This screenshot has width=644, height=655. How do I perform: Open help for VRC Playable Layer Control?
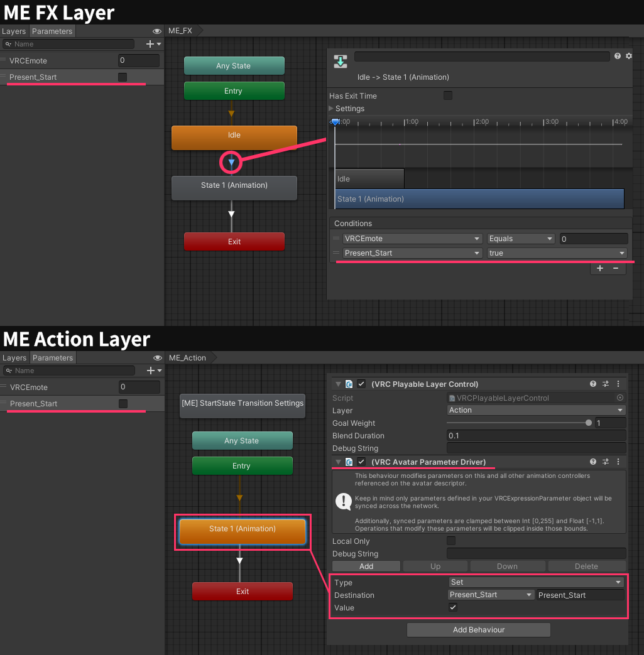(x=592, y=384)
